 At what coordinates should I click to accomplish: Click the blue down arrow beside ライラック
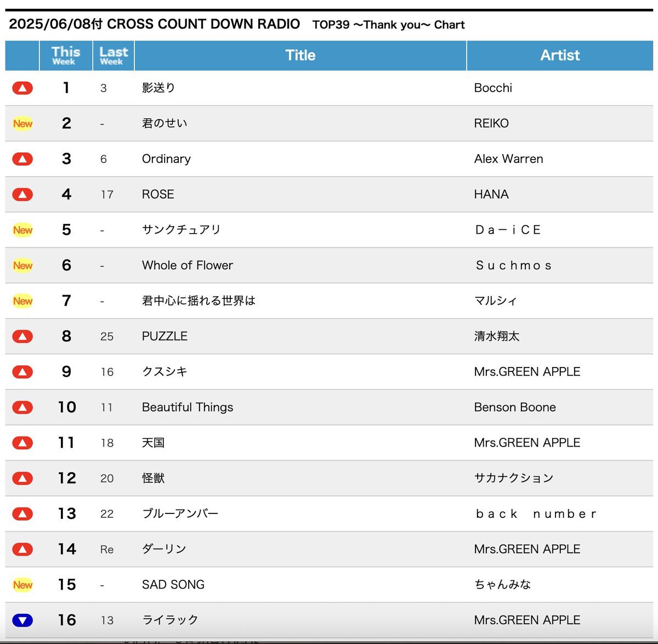point(22,620)
